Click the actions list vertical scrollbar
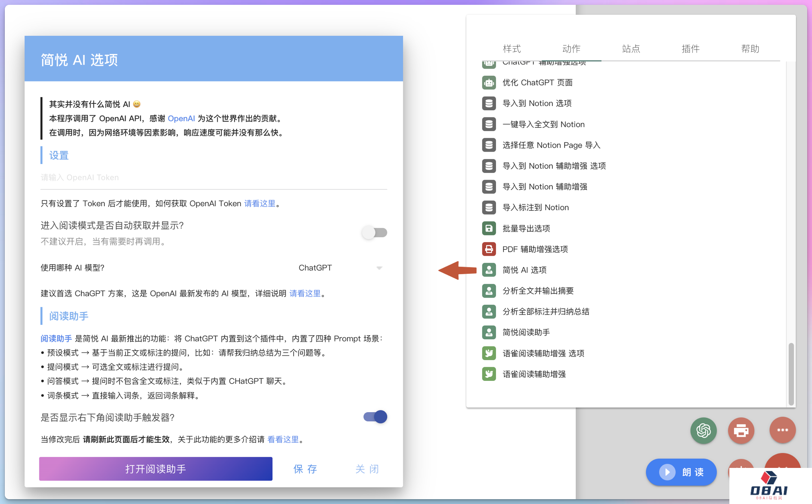Screen dimensions: 812x504 (x=791, y=374)
